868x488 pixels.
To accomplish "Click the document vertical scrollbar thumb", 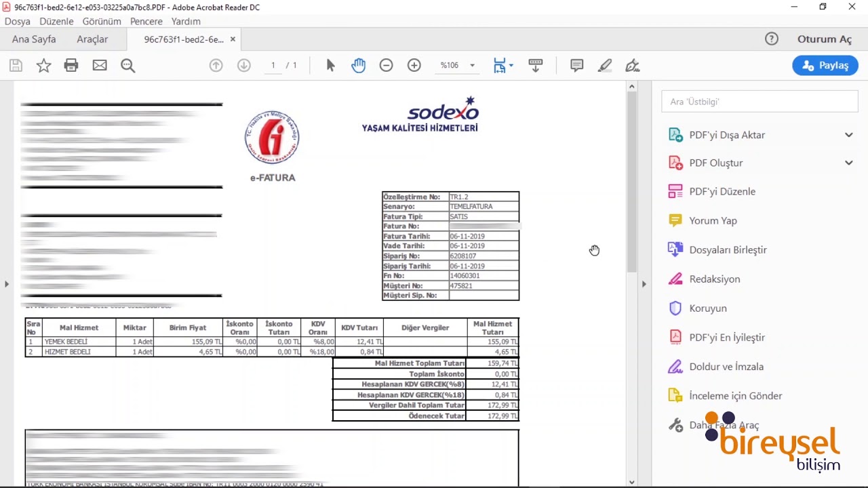I will 632,181.
